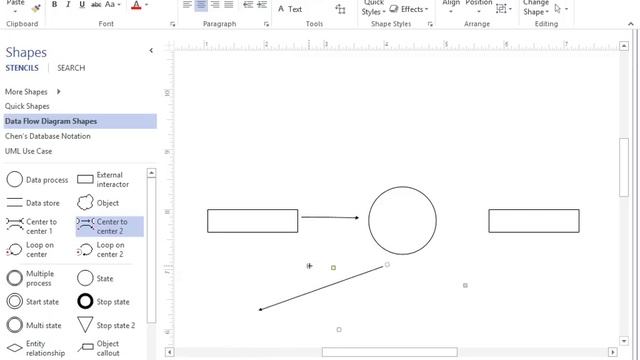Select the Stop state 2 triangle shape

(106, 325)
